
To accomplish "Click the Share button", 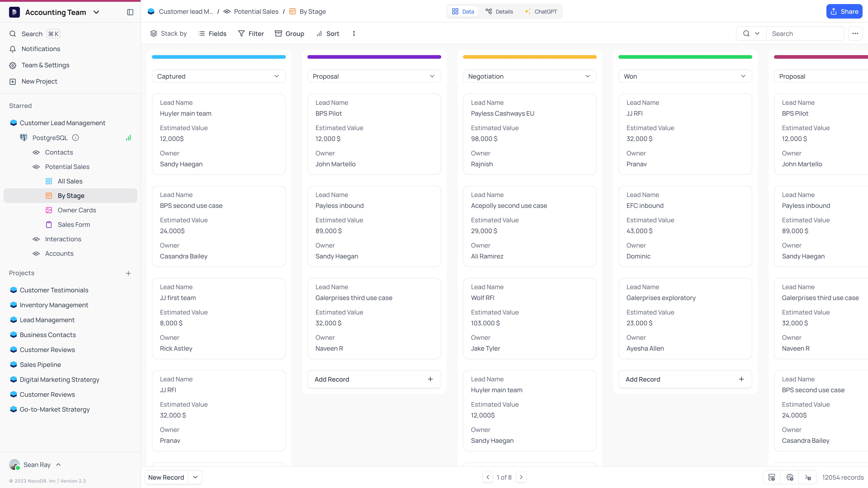I will coord(844,11).
